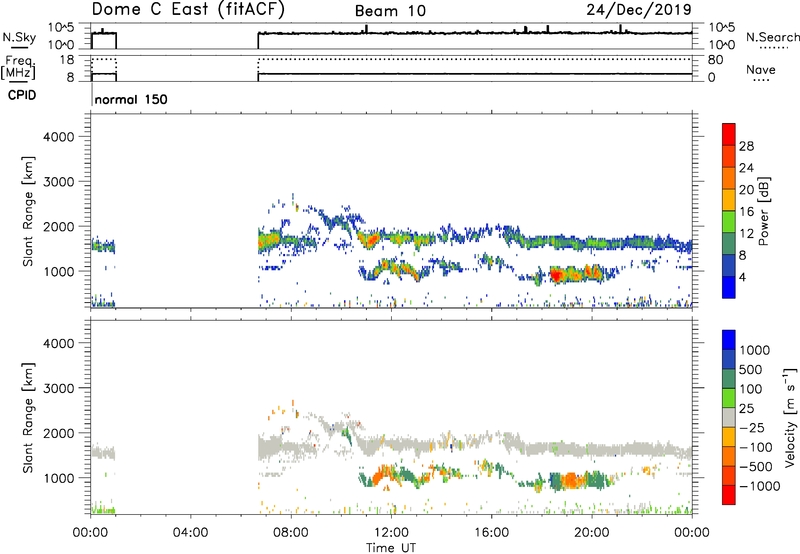The image size is (800, 554).
Task: Click the date '24/Dec/2019'
Action: [639, 9]
